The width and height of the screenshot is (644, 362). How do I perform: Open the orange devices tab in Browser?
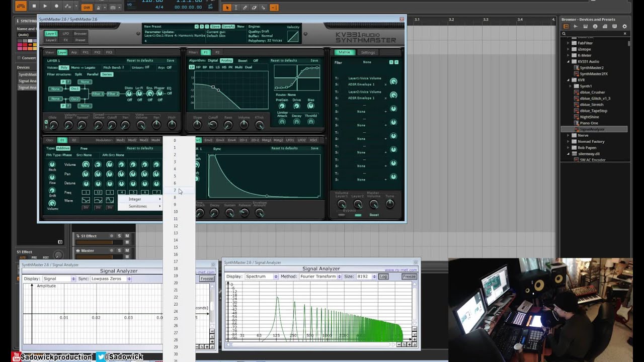tap(566, 26)
